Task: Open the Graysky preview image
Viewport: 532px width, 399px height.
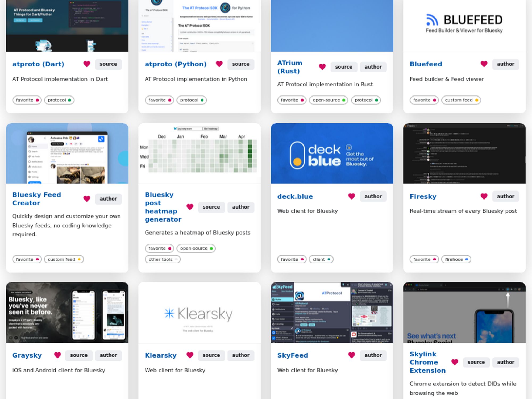Action: point(67,313)
